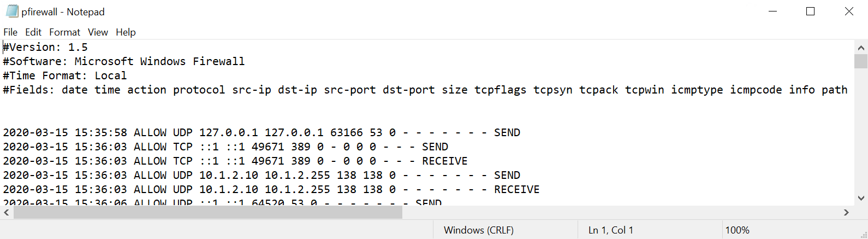This screenshot has width=868, height=239.
Task: Click the horizontal scrollbar thumb
Action: click(208, 213)
